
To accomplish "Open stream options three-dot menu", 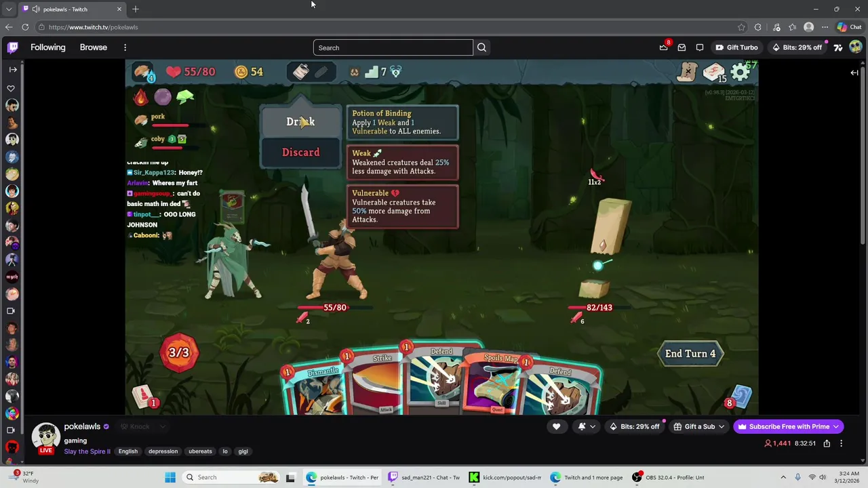I will (x=841, y=443).
